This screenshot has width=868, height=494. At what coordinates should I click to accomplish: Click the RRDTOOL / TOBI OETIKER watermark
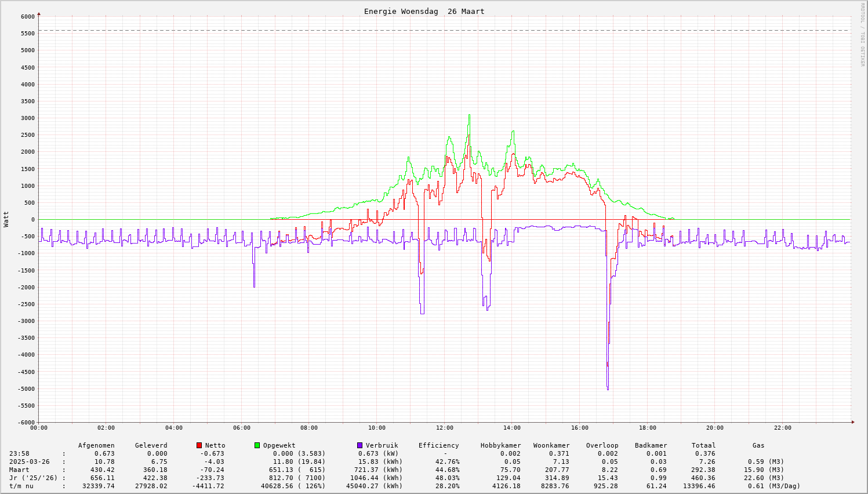pos(862,34)
